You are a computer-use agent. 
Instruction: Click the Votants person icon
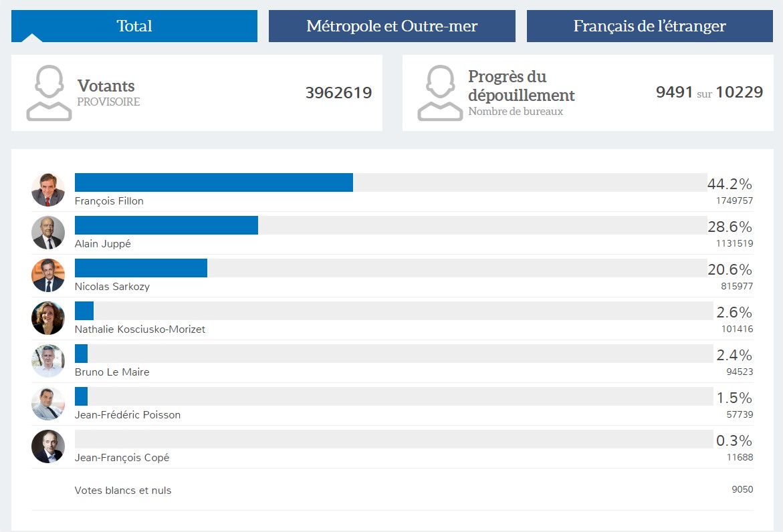pyautogui.click(x=49, y=93)
